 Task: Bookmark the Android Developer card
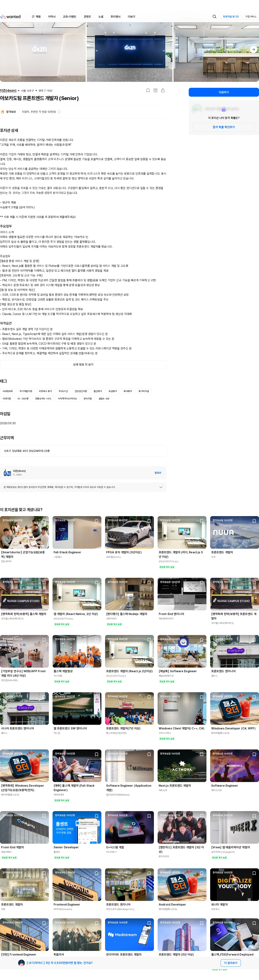202,873
